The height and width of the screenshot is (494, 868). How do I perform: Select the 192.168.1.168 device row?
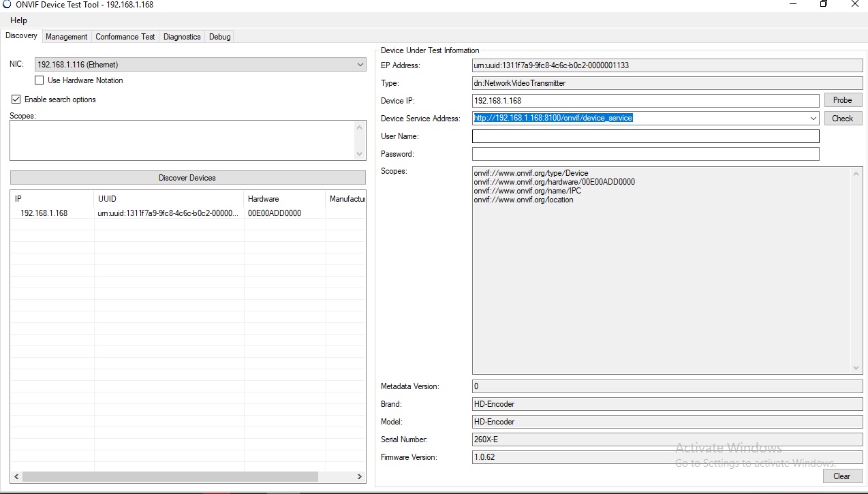[188, 213]
